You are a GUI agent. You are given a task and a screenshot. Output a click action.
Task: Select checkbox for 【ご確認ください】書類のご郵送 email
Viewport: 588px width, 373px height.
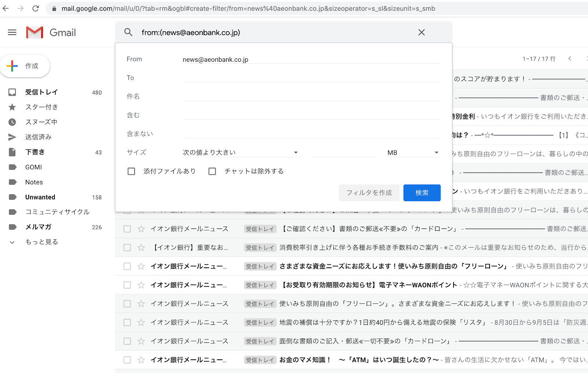click(127, 229)
